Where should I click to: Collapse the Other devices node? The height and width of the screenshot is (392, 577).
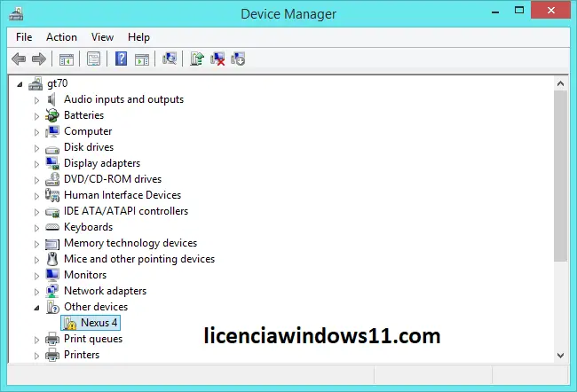(36, 308)
